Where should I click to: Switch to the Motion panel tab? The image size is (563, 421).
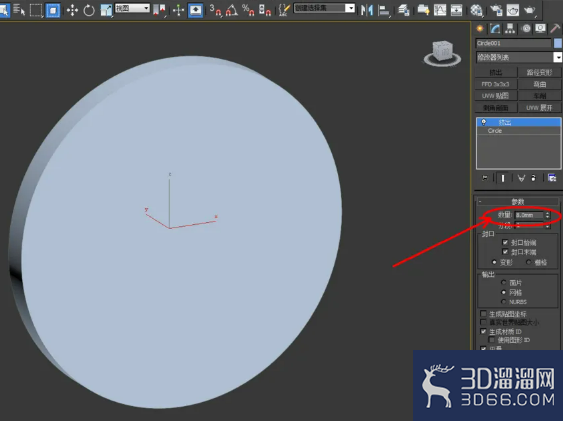[526, 29]
